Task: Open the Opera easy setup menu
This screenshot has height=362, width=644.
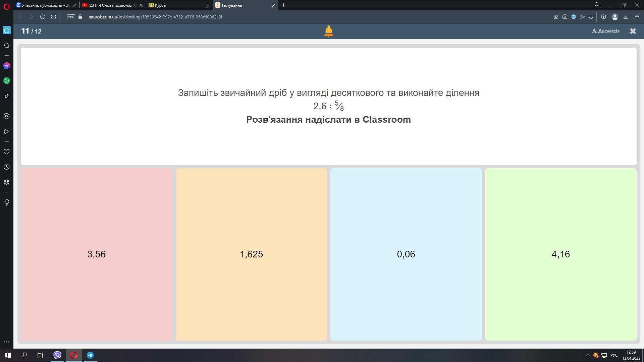Action: click(x=637, y=17)
